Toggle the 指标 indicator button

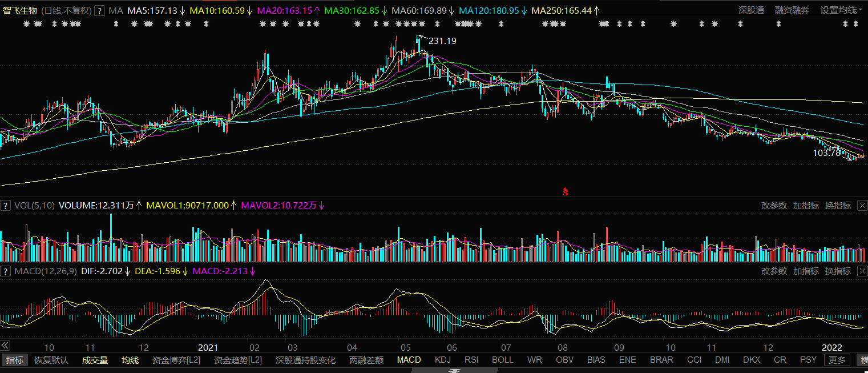coord(15,360)
